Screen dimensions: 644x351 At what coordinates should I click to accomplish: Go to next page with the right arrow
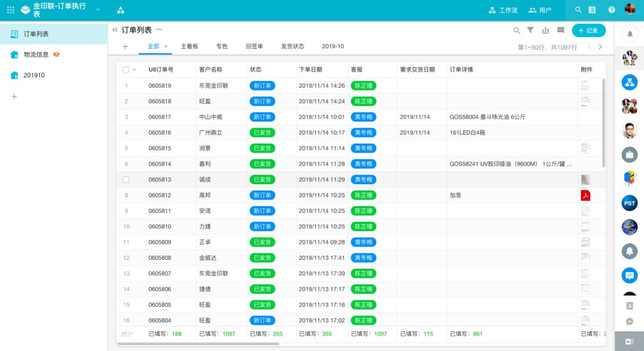point(600,46)
